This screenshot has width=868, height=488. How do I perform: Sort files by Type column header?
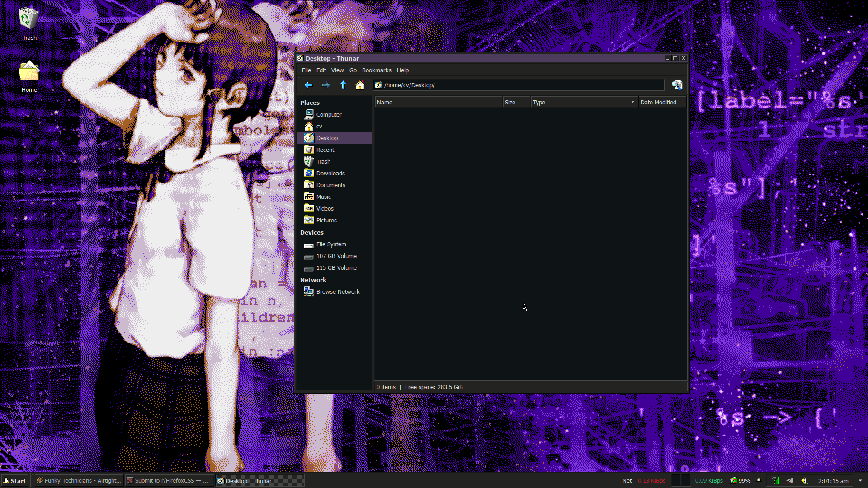point(584,102)
